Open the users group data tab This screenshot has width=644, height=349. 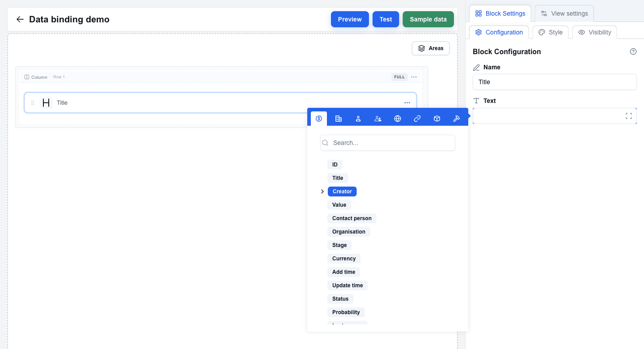(378, 119)
